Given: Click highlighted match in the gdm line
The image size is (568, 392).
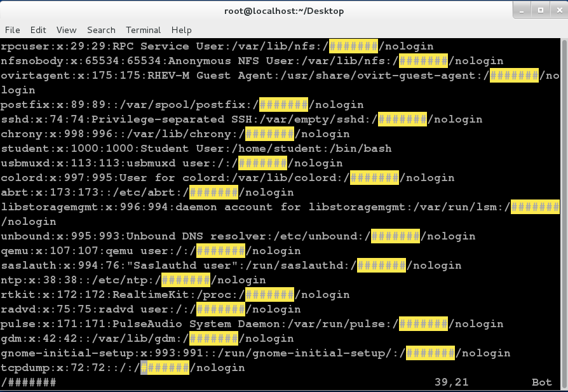Looking at the screenshot, I should (x=213, y=339).
